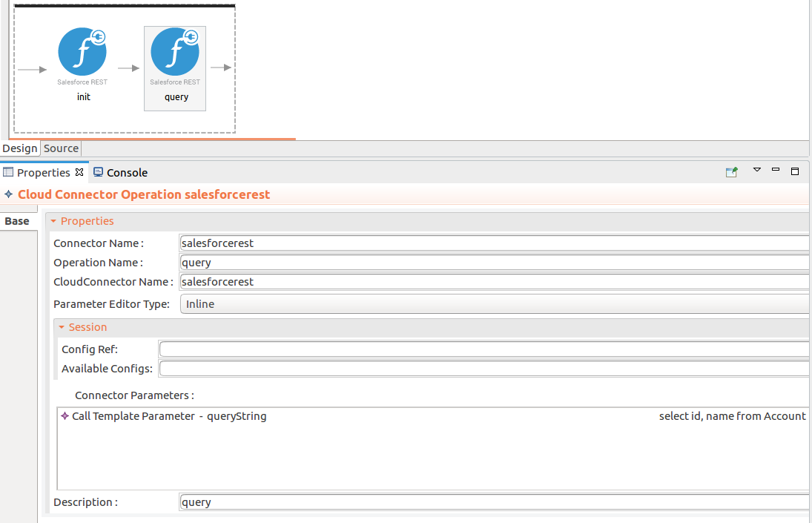Close the Properties view with its X icon
Screen dimensions: 812x523
click(x=79, y=172)
